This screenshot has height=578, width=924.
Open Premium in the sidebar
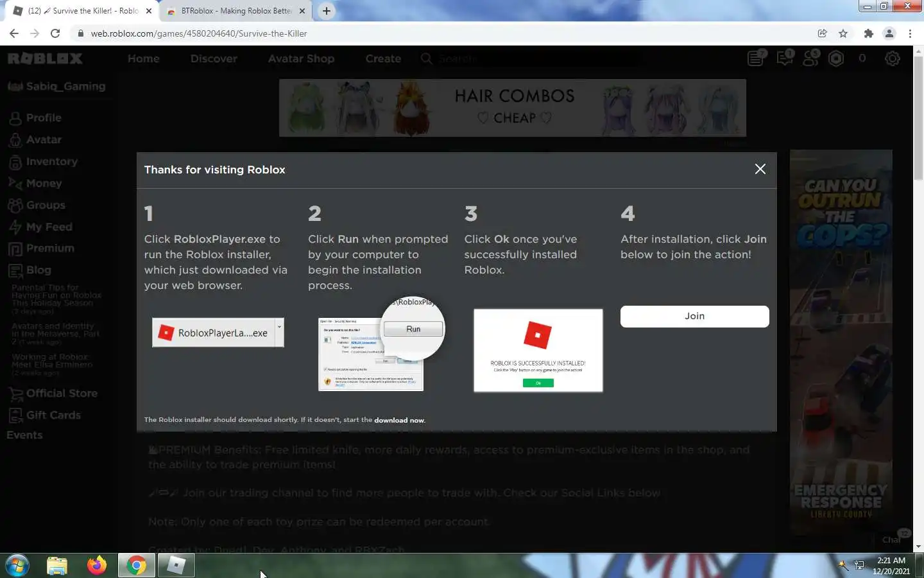point(42,248)
